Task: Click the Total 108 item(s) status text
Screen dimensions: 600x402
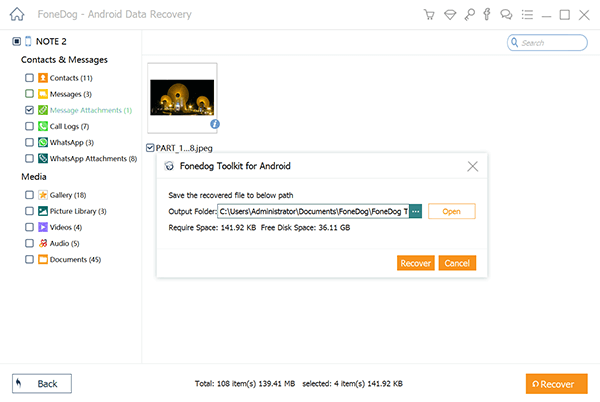Action: [x=245, y=384]
